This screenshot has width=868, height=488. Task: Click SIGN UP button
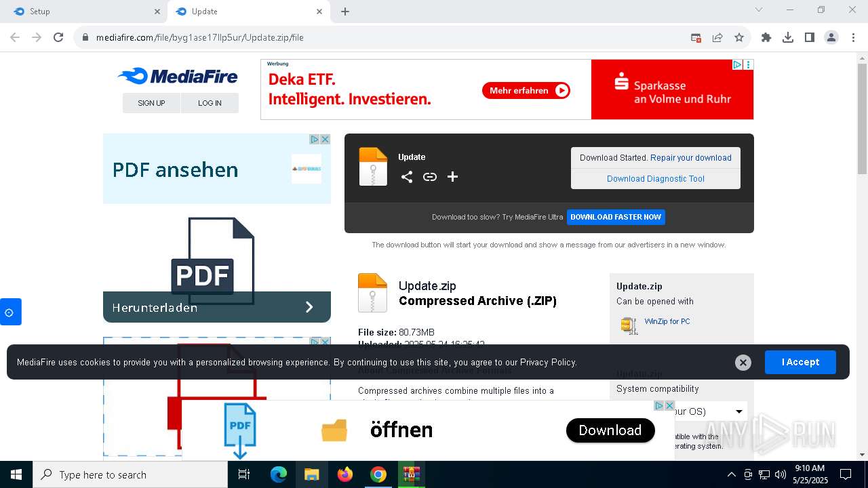151,103
